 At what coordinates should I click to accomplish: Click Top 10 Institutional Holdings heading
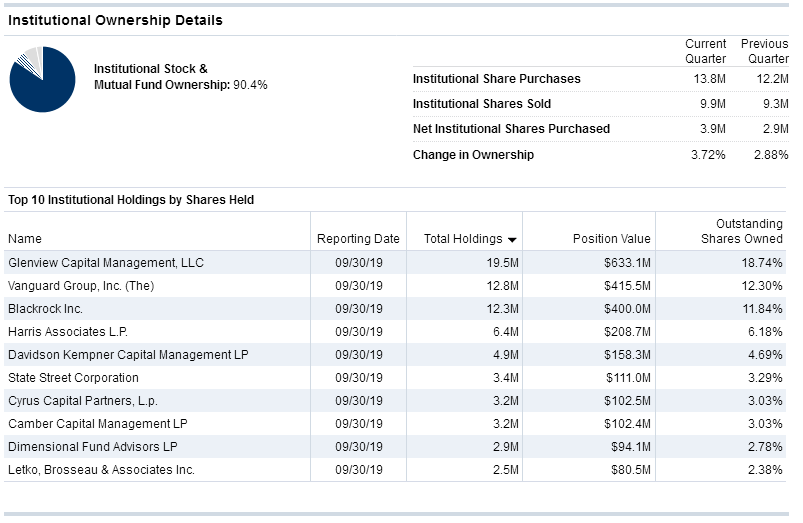(x=131, y=200)
